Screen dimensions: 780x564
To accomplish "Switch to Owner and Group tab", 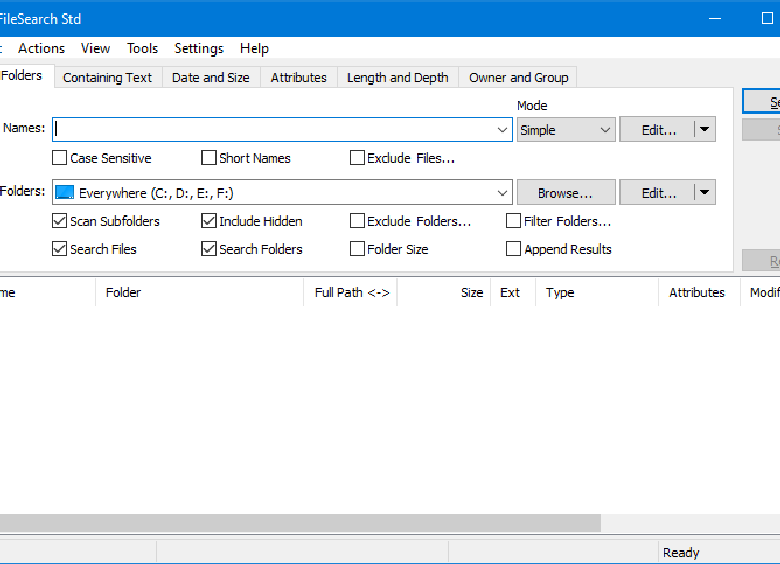I will point(518,78).
